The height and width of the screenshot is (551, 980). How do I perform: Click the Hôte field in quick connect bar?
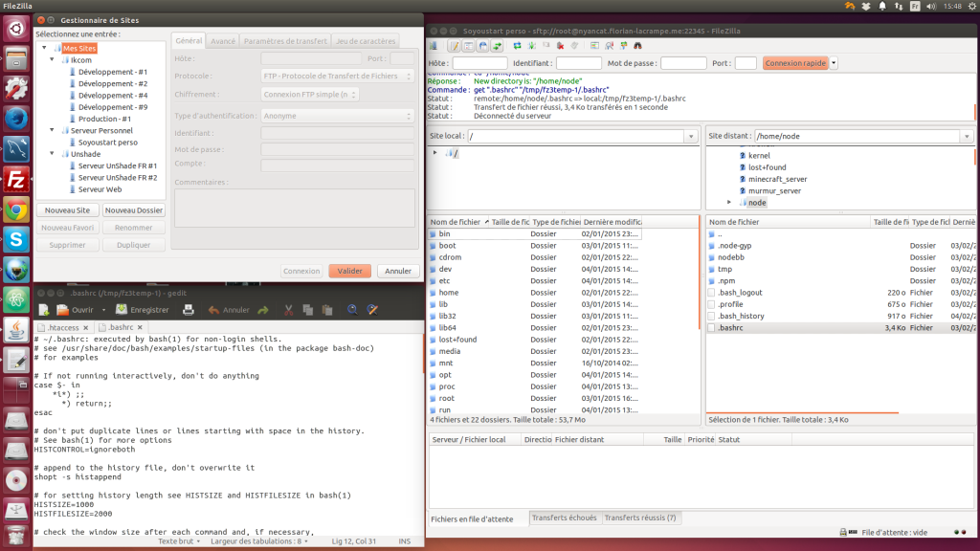479,63
